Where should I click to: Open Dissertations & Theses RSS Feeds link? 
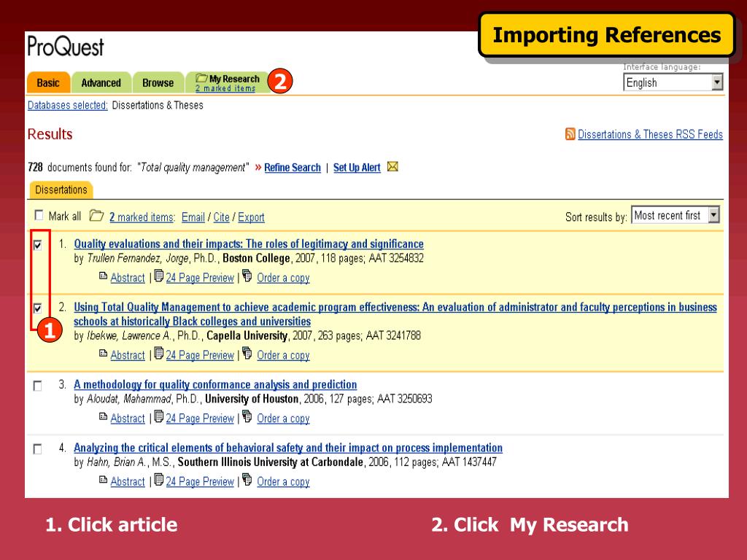click(x=650, y=134)
